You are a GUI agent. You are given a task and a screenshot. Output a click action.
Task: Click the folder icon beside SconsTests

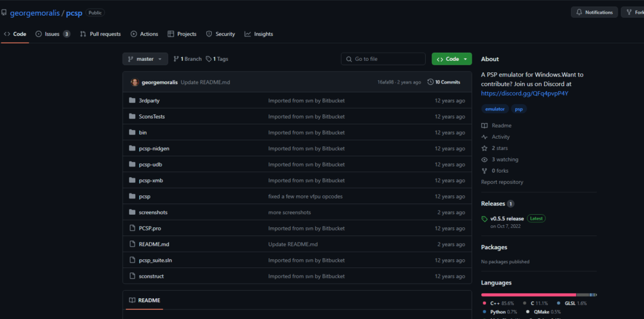132,116
